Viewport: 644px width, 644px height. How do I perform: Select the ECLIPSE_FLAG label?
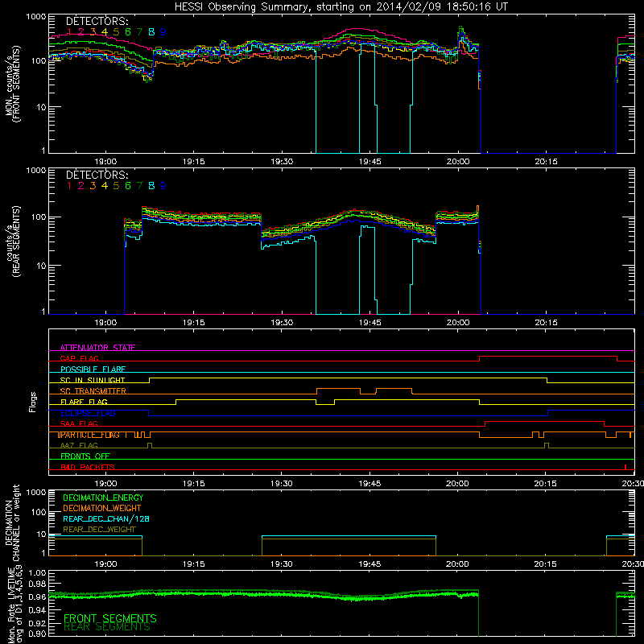88,413
